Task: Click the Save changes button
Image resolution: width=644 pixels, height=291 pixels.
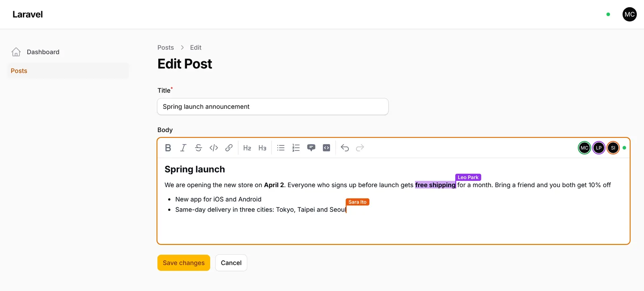Action: [184, 263]
